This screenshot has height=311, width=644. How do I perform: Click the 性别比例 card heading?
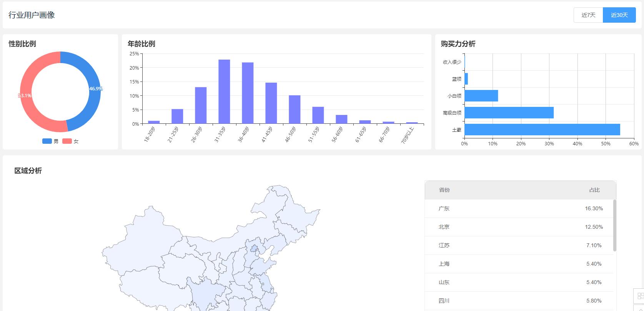22,44
